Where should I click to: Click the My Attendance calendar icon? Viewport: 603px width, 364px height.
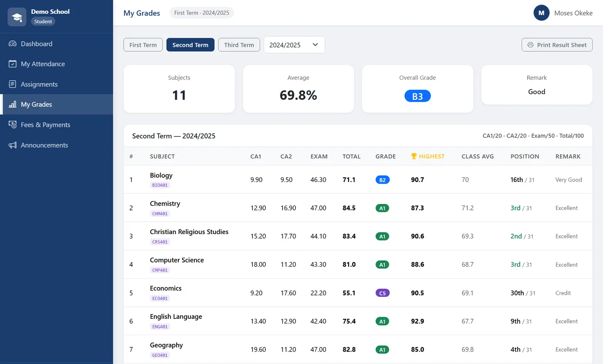coord(12,64)
